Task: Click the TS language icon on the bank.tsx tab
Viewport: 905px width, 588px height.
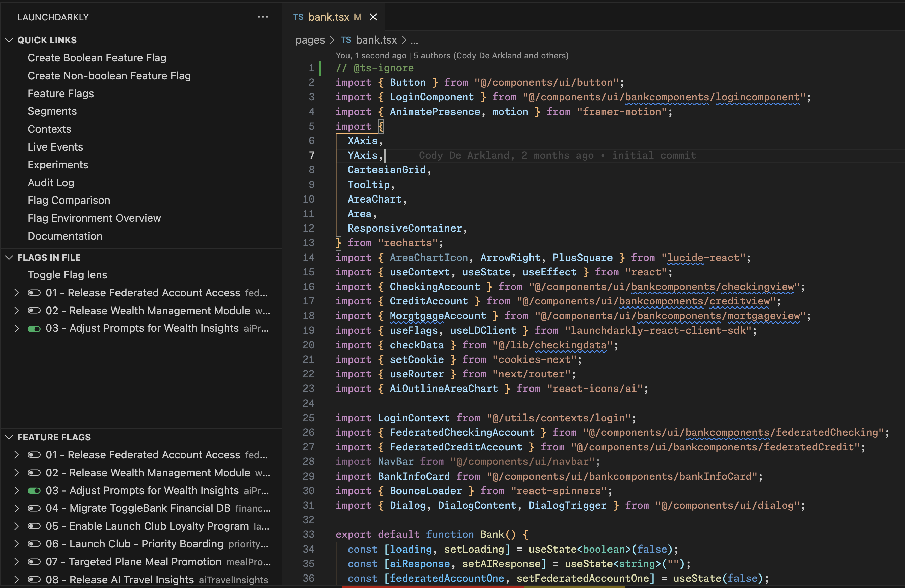Action: point(298,17)
